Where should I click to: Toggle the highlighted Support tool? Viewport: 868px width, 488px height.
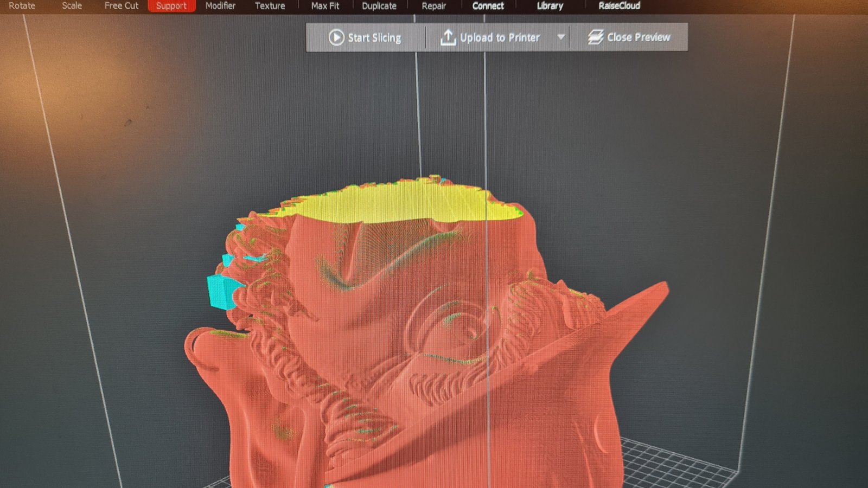click(171, 6)
